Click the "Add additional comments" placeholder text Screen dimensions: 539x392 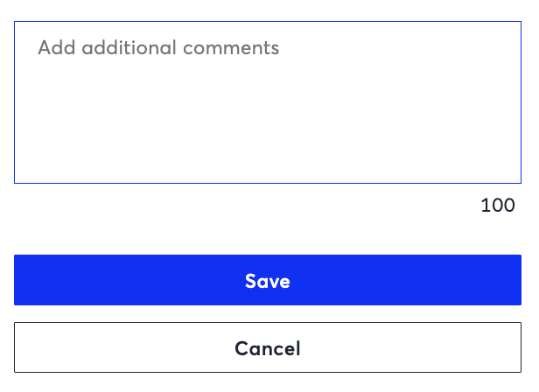coord(158,47)
